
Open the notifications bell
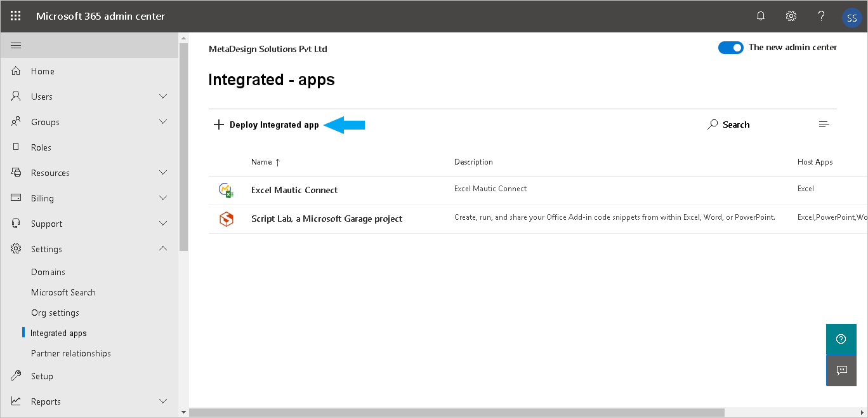coord(760,15)
